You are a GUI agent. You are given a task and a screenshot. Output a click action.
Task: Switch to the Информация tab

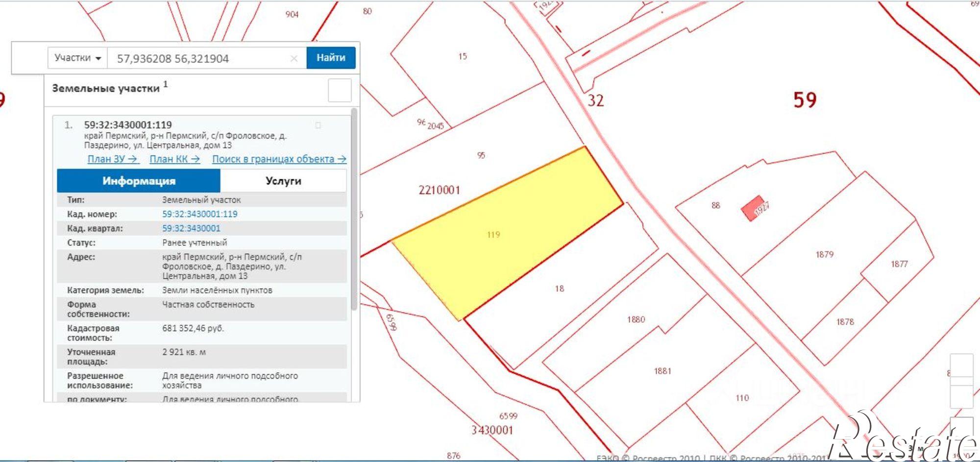139,181
